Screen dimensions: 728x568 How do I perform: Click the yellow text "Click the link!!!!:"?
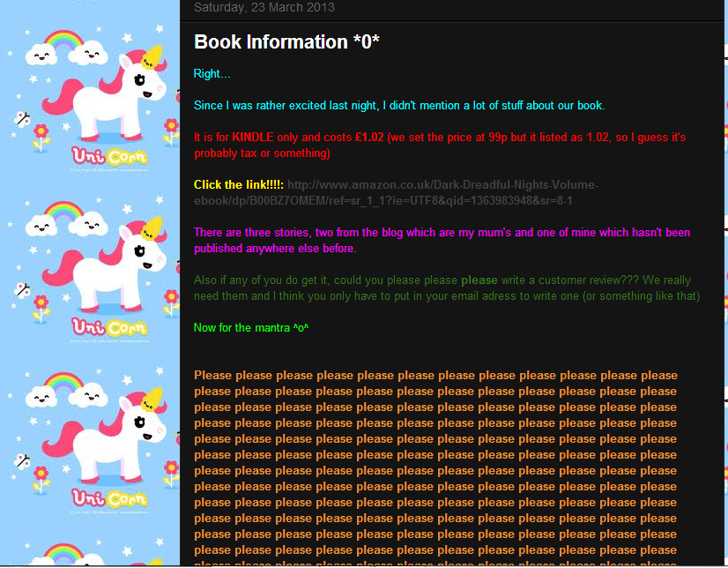click(239, 185)
